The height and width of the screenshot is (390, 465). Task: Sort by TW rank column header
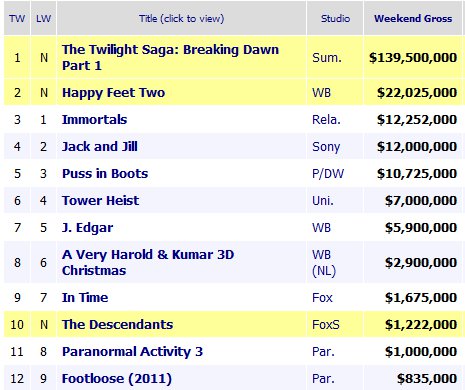[17, 18]
